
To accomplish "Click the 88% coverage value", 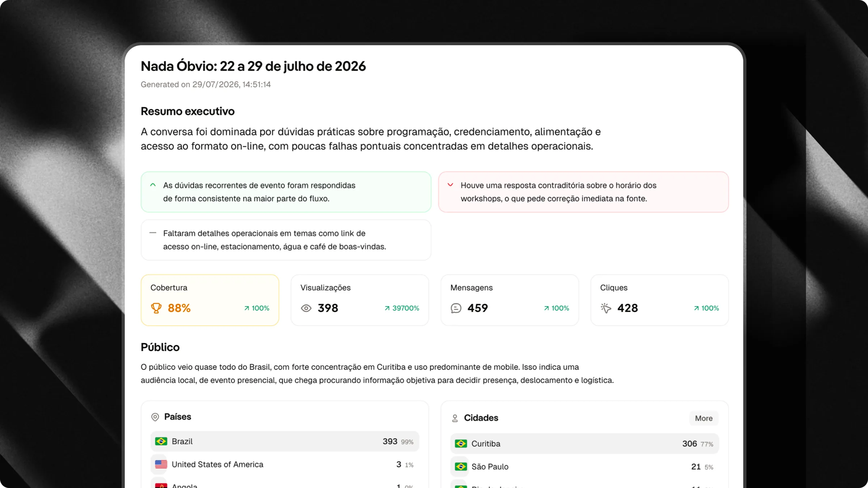I will (x=179, y=308).
